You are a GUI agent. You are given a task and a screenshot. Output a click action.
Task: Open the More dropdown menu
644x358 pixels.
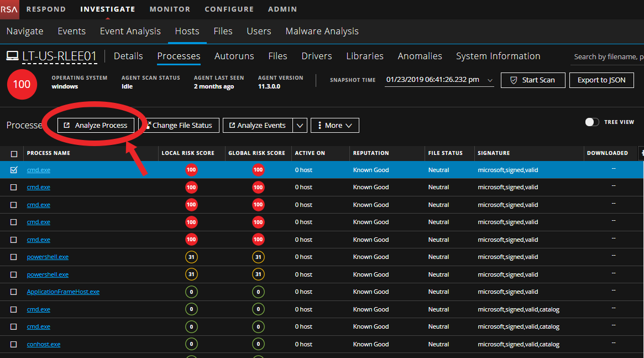(x=335, y=126)
